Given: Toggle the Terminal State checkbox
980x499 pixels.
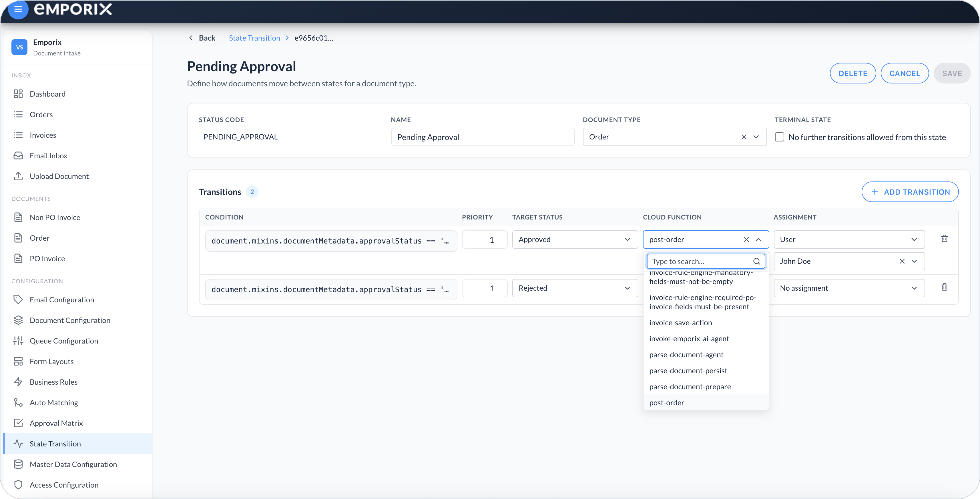Looking at the screenshot, I should (x=780, y=137).
